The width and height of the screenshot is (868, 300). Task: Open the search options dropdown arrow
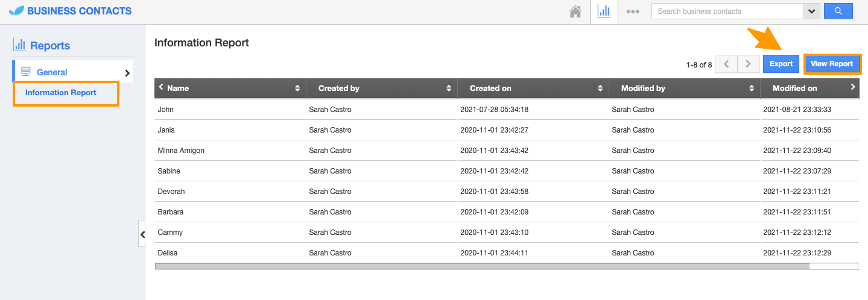point(812,11)
